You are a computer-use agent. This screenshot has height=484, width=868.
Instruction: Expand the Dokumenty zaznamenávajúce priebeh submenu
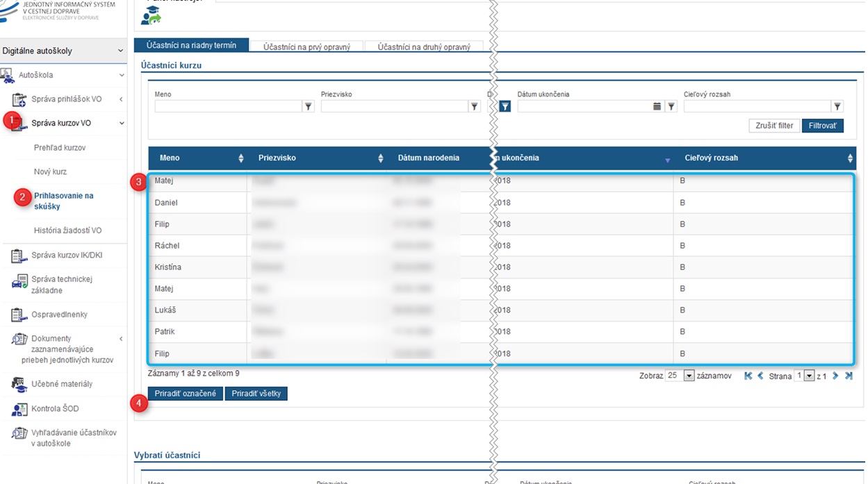pyautogui.click(x=121, y=339)
